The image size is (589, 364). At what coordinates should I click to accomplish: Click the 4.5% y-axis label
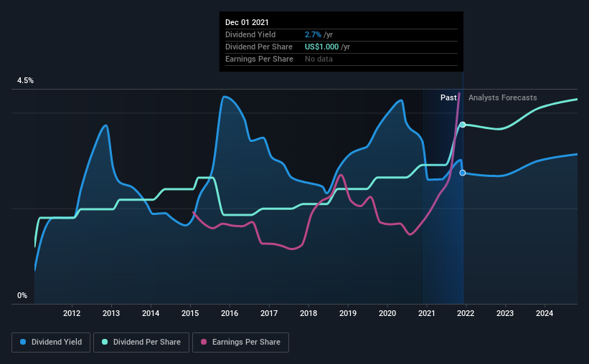click(25, 81)
